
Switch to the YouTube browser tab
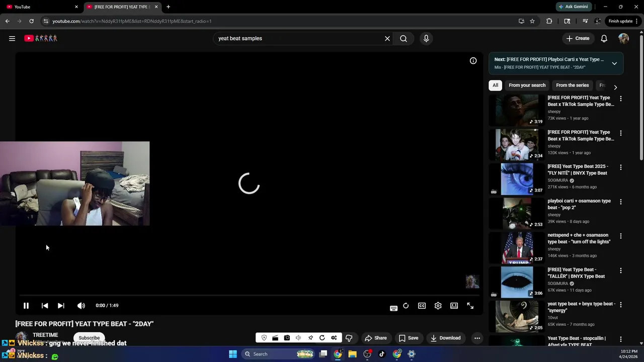pos(42,7)
